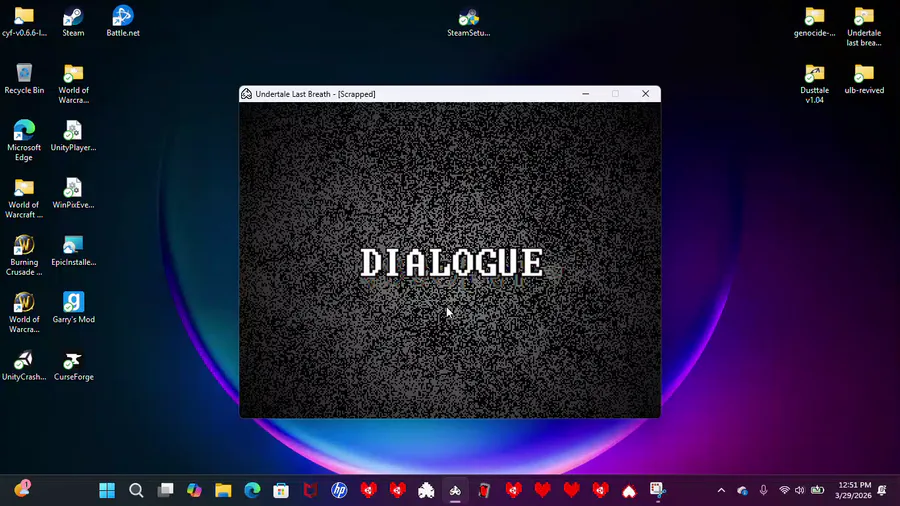Minimize the Undertale Last Breath window
This screenshot has width=900, height=506.
coord(585,94)
